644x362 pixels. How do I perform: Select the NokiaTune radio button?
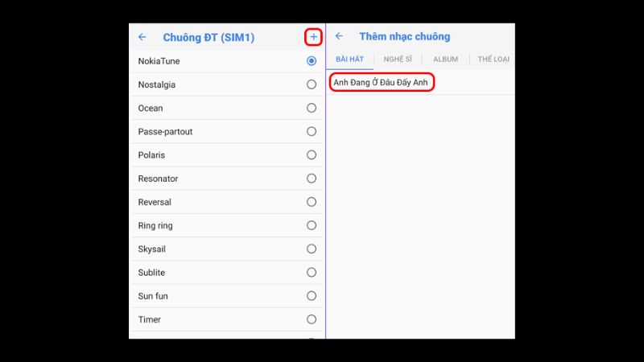(312, 61)
